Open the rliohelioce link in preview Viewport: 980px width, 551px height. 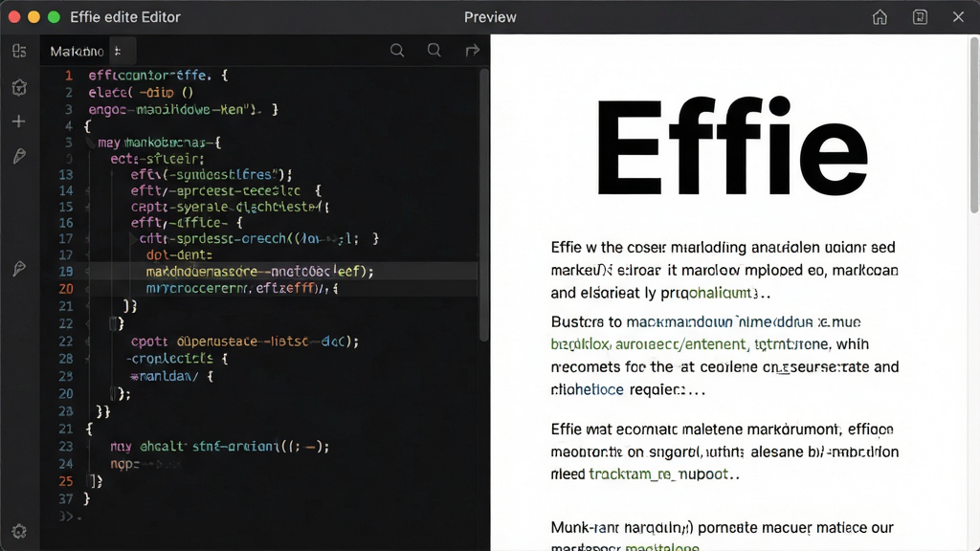point(587,390)
